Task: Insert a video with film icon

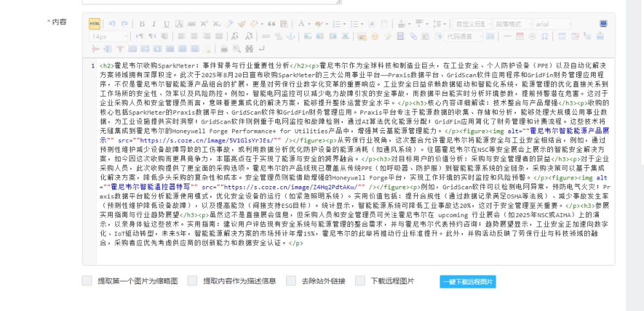Action: pos(400,37)
